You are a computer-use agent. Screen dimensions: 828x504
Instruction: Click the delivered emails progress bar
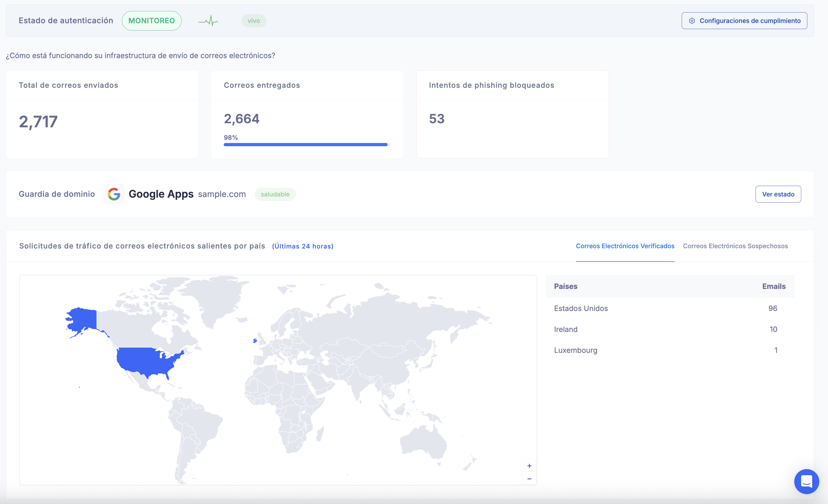[x=305, y=145]
